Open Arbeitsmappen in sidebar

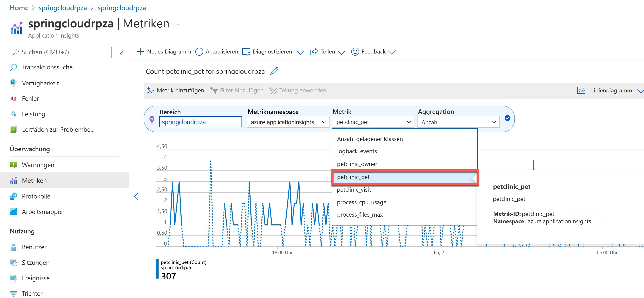tap(43, 212)
